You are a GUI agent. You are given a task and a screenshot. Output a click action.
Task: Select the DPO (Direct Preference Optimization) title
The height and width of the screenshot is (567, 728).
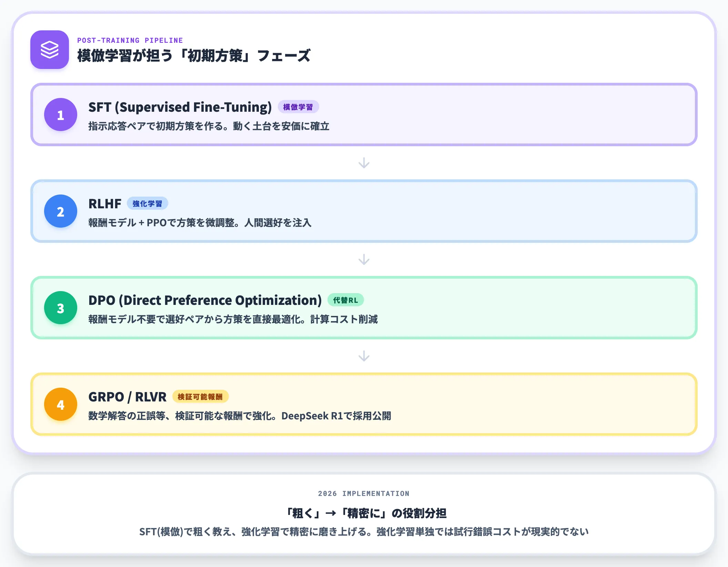coord(205,300)
